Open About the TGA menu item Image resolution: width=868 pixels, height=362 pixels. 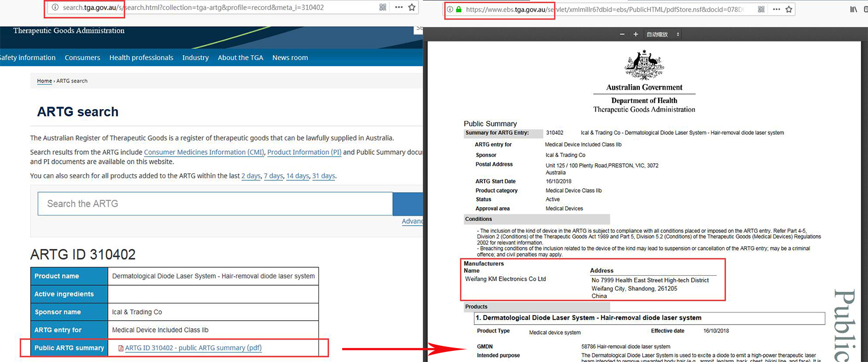coord(240,58)
